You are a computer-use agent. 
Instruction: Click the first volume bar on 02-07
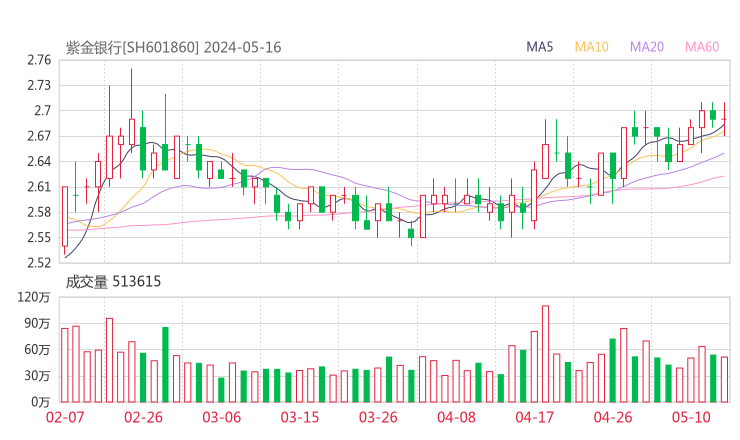pos(65,365)
